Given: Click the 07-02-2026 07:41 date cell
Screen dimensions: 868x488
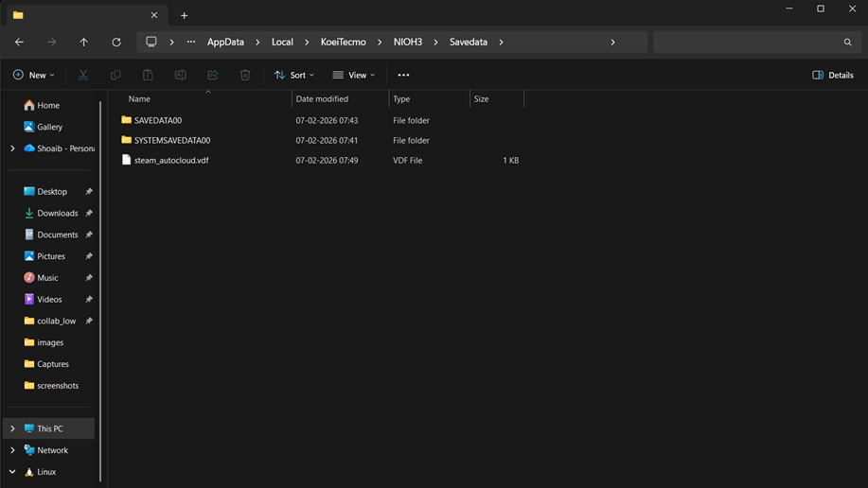Looking at the screenshot, I should pos(327,140).
